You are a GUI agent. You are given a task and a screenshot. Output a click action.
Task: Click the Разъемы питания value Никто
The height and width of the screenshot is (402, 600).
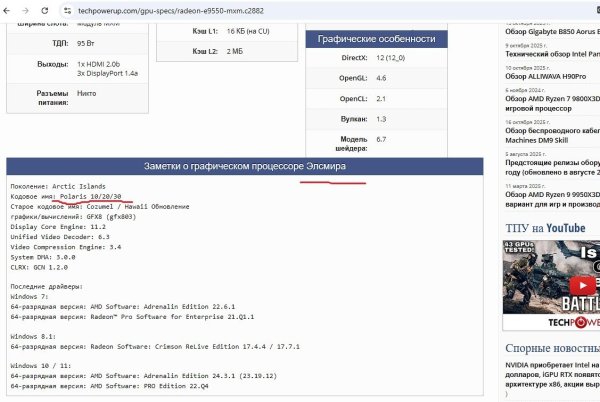click(x=86, y=93)
